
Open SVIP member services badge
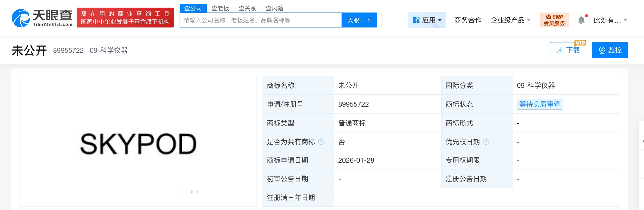tap(554, 20)
